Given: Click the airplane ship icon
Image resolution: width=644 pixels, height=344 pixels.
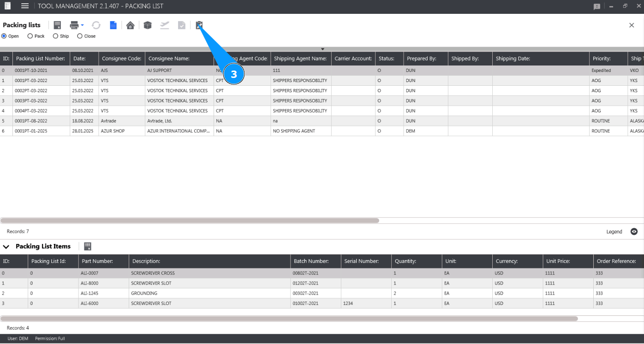Looking at the screenshot, I should point(165,25).
